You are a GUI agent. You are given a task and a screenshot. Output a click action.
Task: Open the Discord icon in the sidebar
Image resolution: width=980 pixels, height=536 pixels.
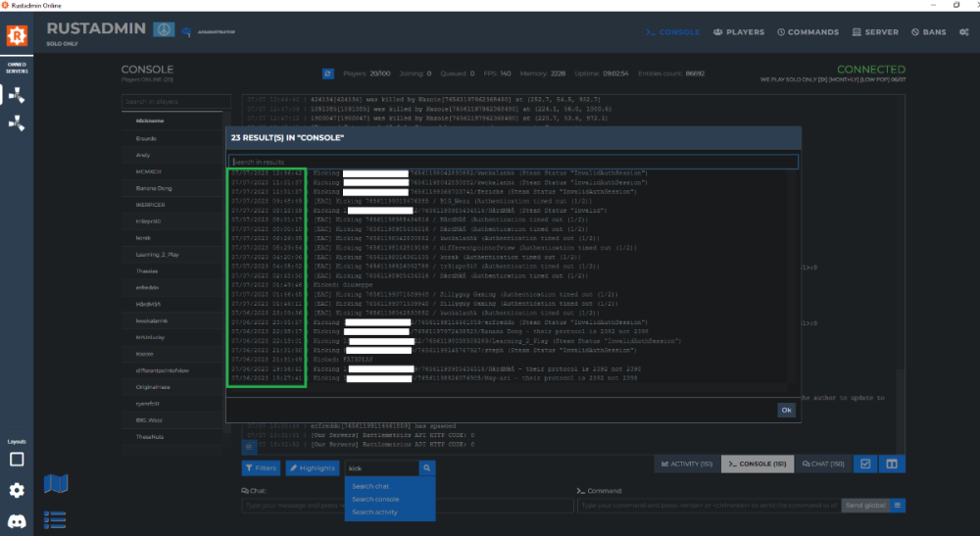pos(17,519)
